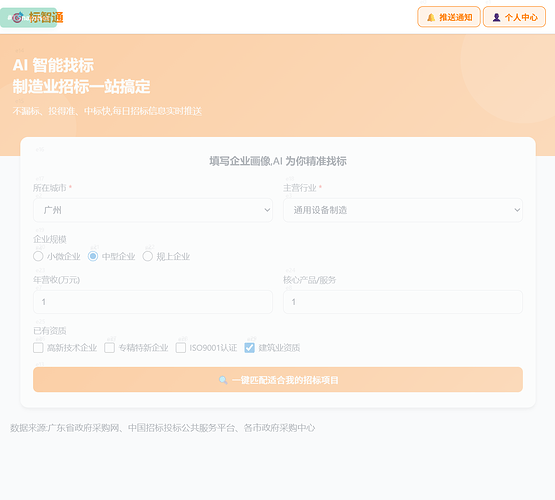Click the 不漏标、投得准 subtitle text
This screenshot has width=555, height=500.
[107, 111]
